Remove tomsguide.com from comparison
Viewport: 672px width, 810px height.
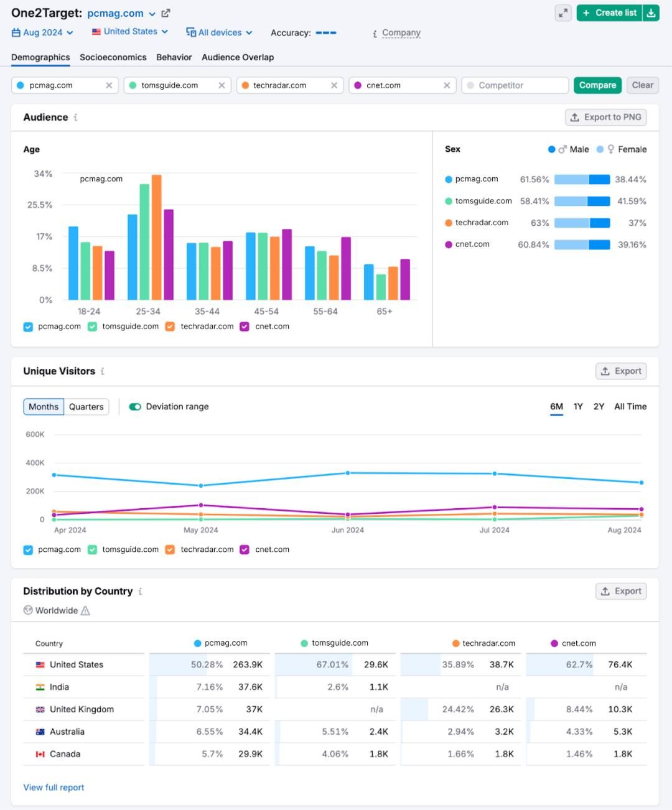[222, 85]
